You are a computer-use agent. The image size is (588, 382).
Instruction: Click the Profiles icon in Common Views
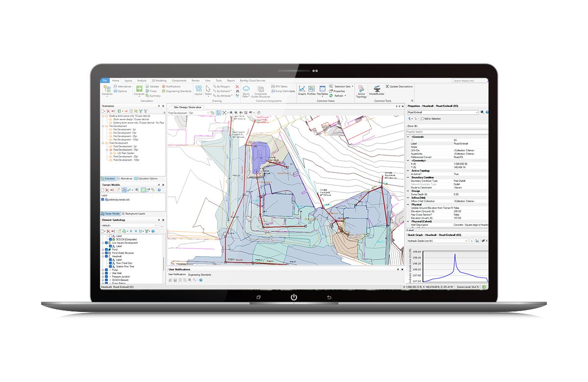click(x=311, y=89)
